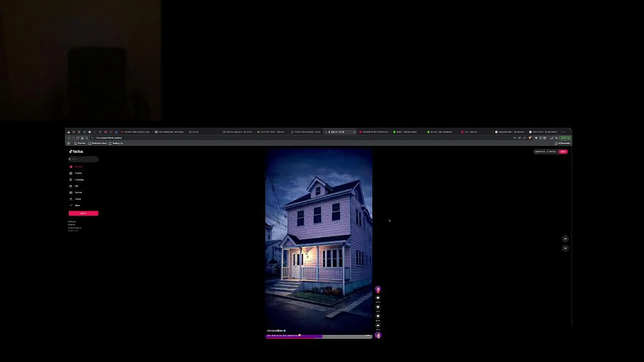Open the Upload page from sidebar
The width and height of the screenshot is (644, 362).
[x=76, y=193]
